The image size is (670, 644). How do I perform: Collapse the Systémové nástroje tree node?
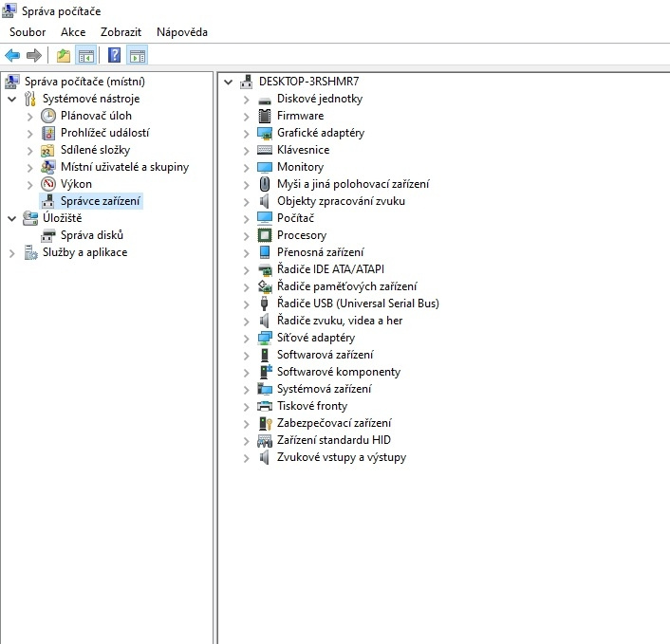pos(11,99)
